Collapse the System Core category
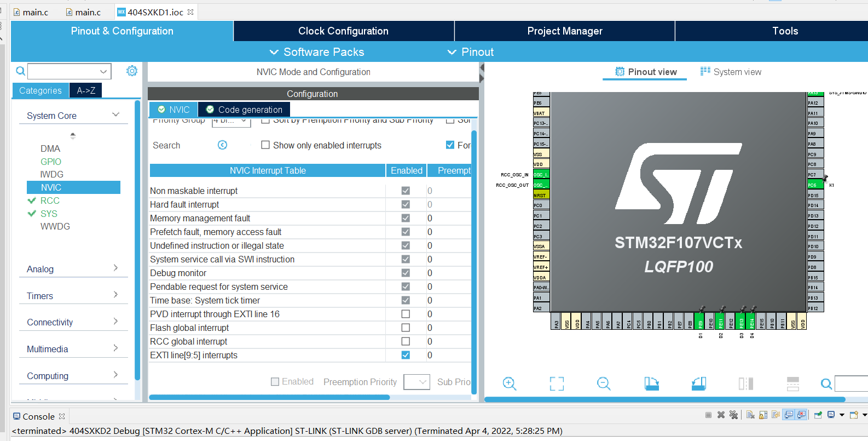The image size is (868, 441). 115,114
